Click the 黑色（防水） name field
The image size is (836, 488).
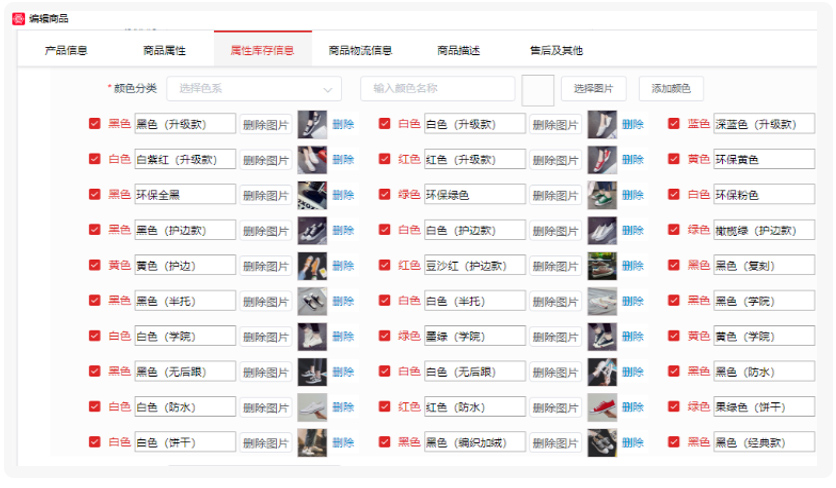pos(764,371)
